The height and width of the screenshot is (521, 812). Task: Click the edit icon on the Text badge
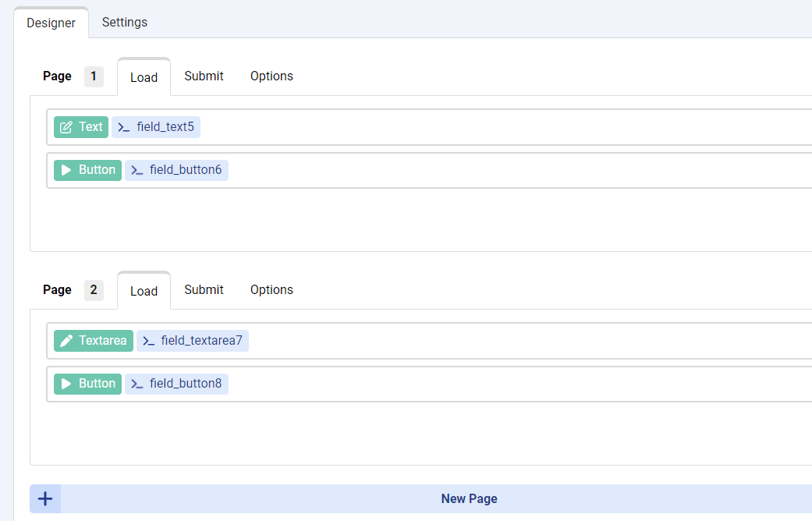click(66, 127)
